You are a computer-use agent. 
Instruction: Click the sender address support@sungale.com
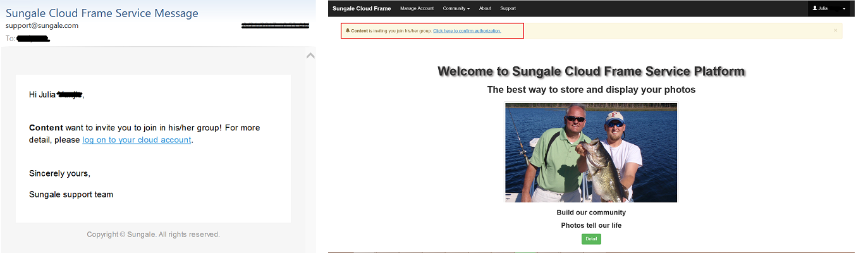(42, 26)
